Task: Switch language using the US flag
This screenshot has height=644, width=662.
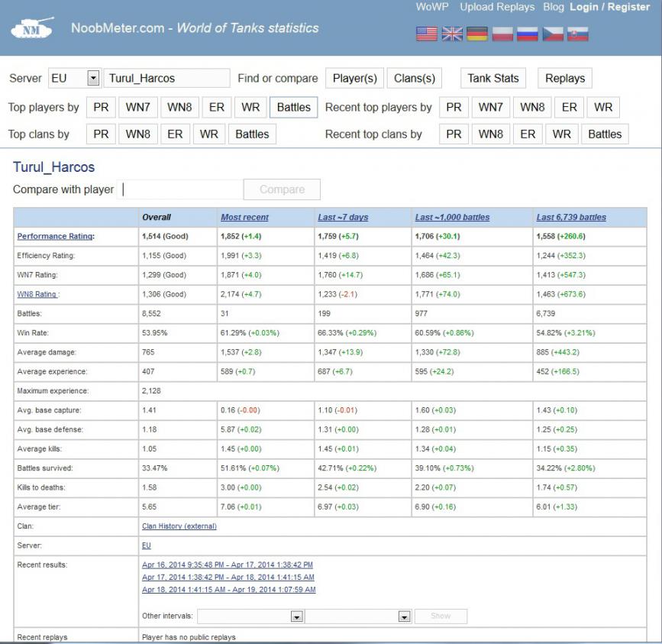Action: 427,34
